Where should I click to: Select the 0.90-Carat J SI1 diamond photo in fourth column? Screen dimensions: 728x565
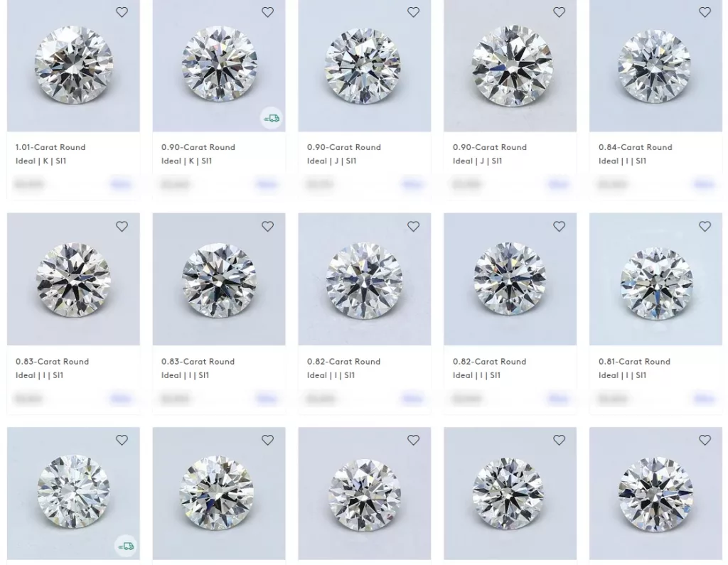tap(510, 65)
